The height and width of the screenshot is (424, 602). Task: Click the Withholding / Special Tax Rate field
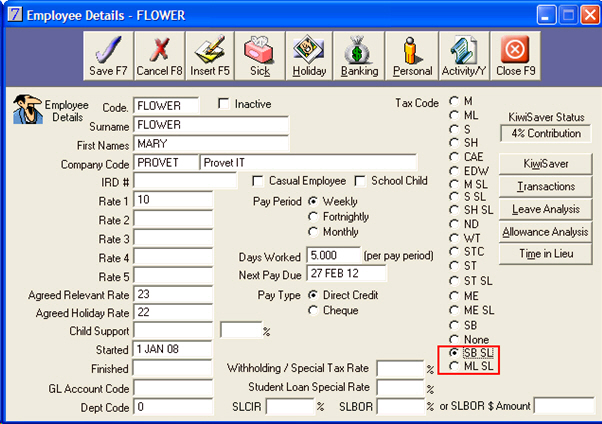pyautogui.click(x=400, y=369)
